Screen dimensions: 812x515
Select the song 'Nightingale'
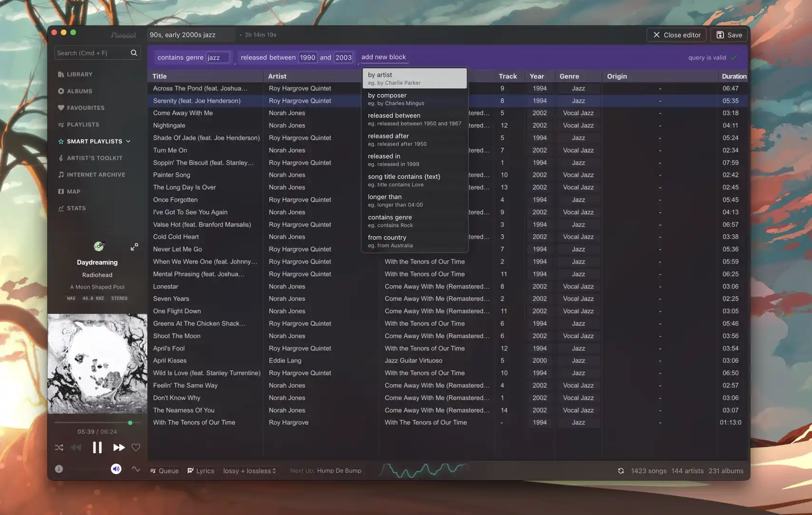point(169,126)
